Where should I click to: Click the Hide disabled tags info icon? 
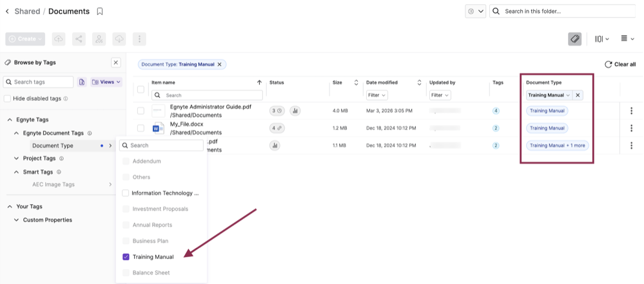click(66, 99)
